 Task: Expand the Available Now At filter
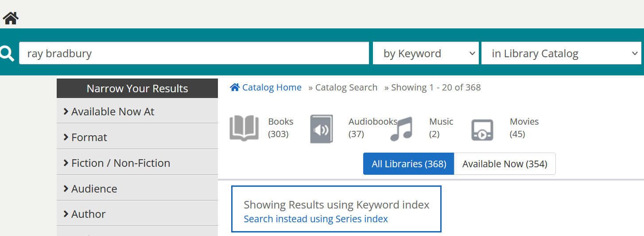137,111
